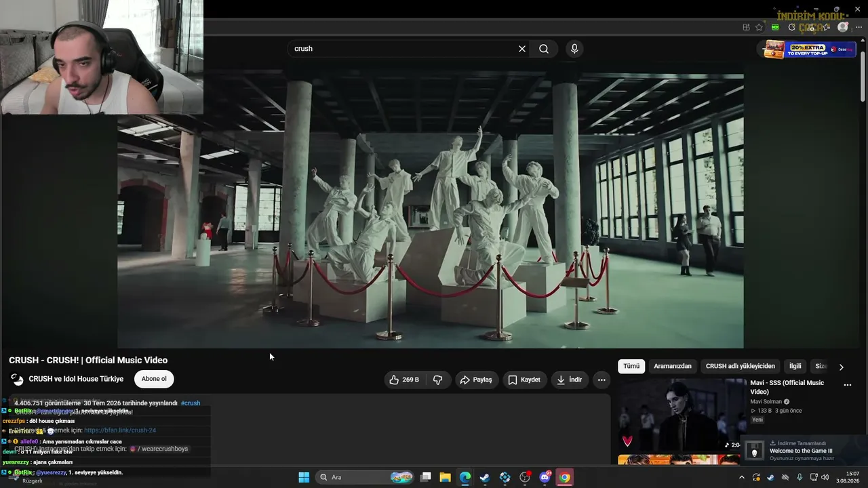Open the OBS Studio taskbar icon
The width and height of the screenshot is (868, 488).
tap(525, 477)
